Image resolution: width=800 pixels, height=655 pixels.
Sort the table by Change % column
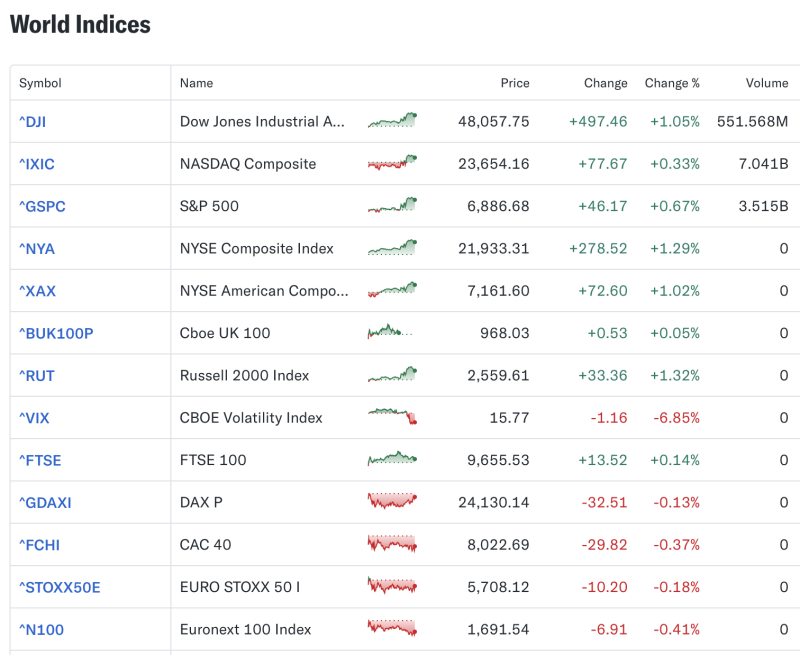672,83
